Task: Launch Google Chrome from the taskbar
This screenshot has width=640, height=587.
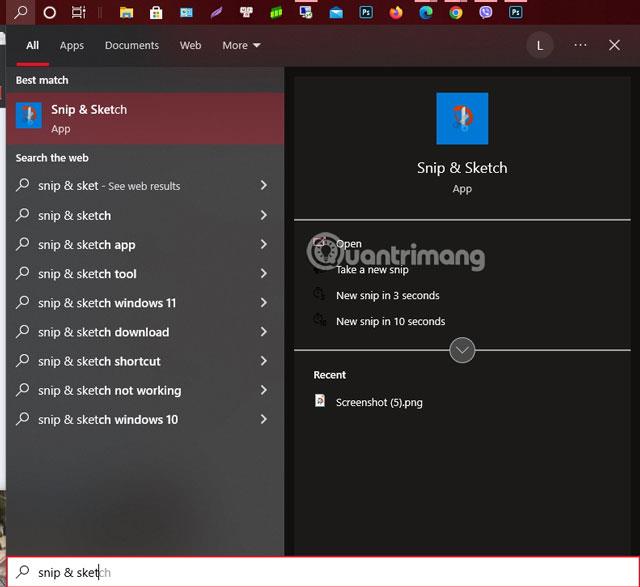Action: pyautogui.click(x=456, y=13)
